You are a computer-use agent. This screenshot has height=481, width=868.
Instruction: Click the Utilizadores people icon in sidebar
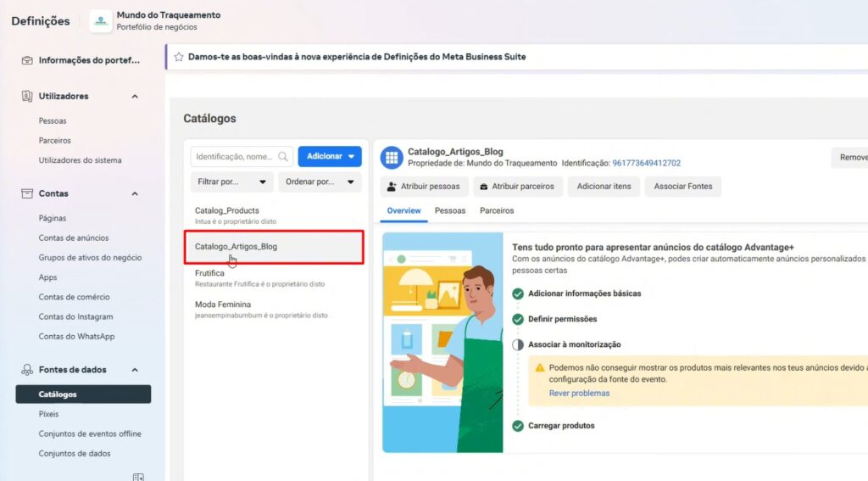click(x=27, y=97)
